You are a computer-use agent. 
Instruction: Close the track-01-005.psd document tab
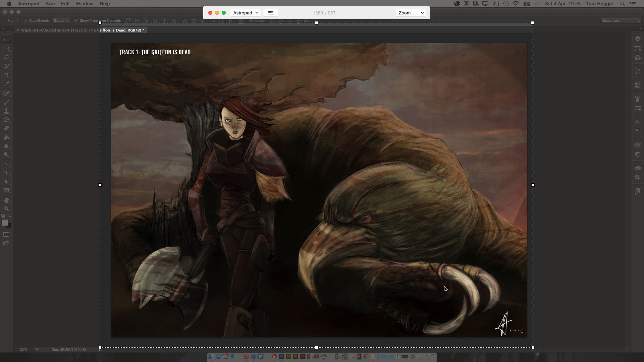pos(18,30)
